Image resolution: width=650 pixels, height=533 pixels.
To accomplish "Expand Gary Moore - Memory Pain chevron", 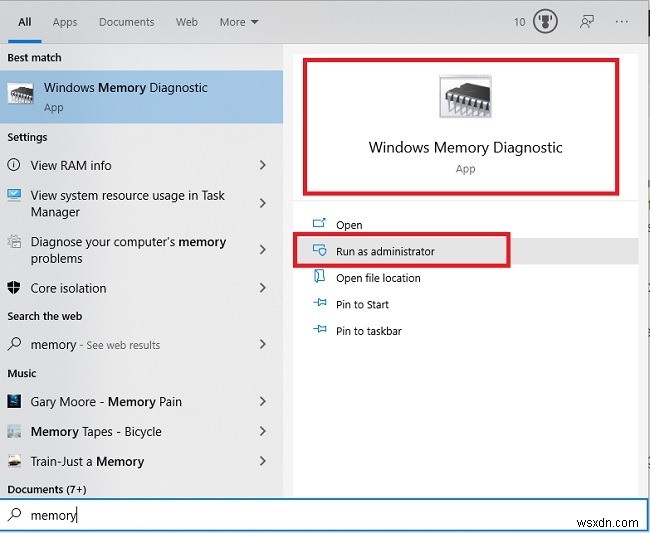I will 262,401.
